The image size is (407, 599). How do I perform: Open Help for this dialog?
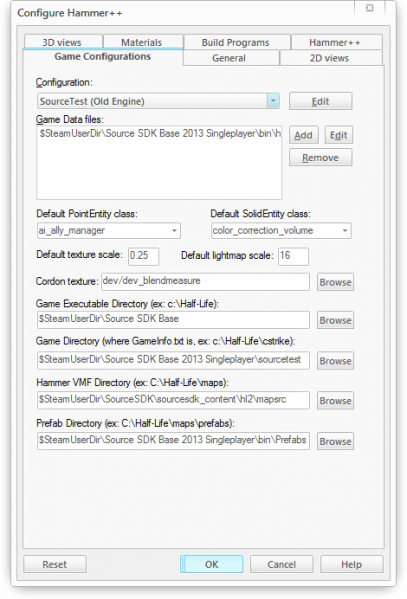352,564
